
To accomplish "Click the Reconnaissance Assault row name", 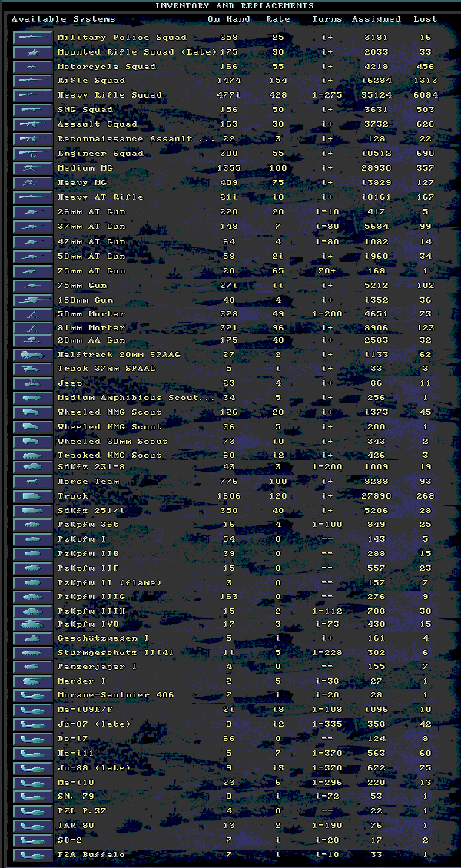I will [x=136, y=139].
